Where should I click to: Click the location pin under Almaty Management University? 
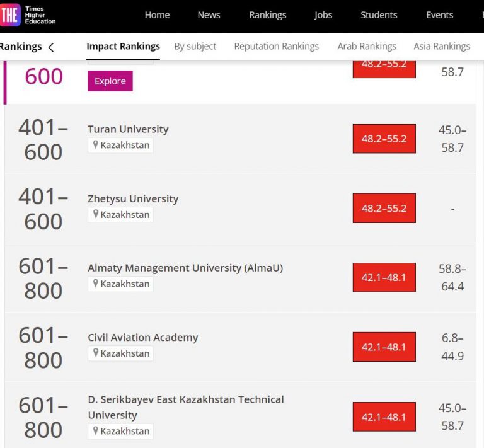tap(96, 284)
